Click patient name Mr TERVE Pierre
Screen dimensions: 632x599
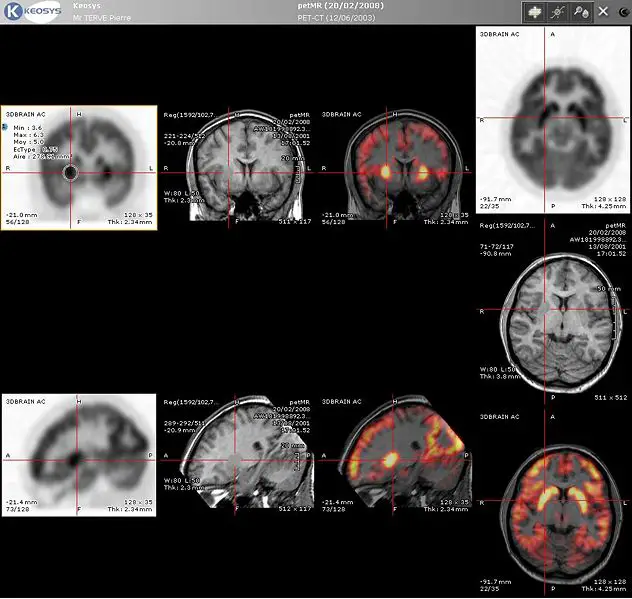(x=102, y=18)
